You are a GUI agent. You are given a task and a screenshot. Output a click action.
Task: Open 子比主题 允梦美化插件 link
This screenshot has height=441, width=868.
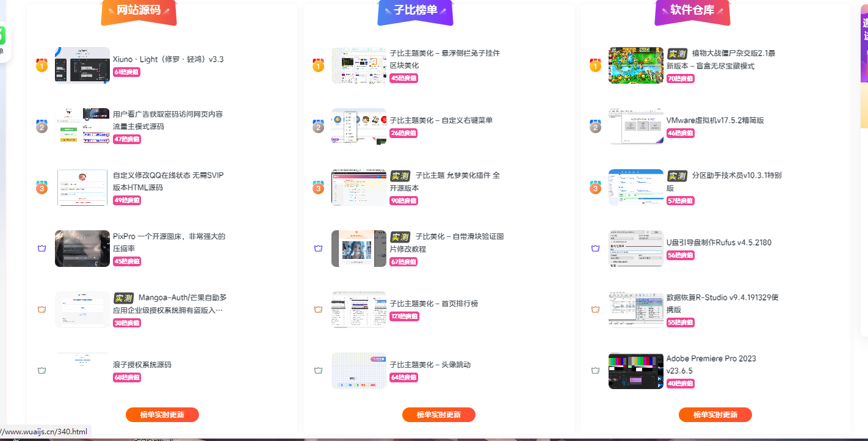click(x=445, y=181)
